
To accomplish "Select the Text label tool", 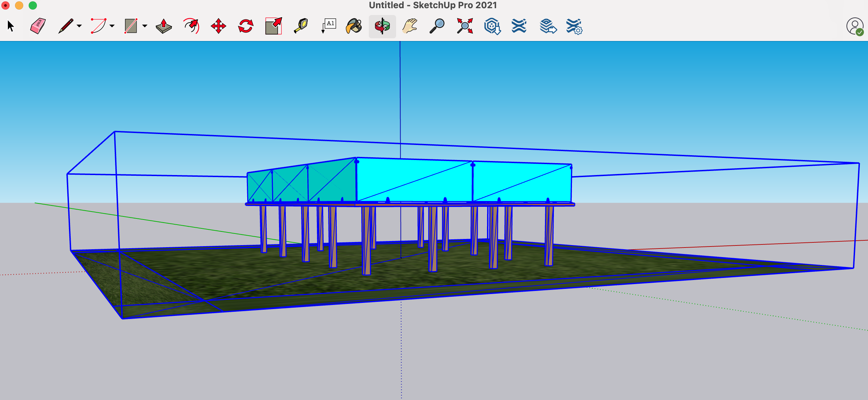I will coord(328,26).
